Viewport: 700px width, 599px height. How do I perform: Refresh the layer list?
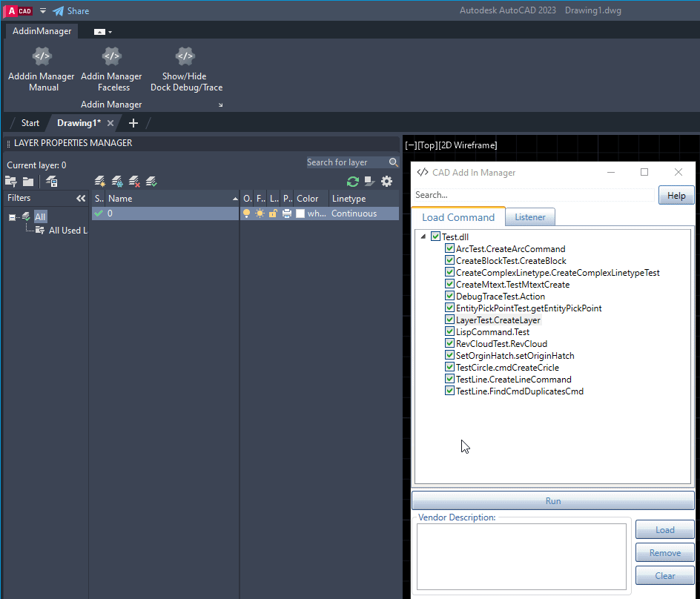point(353,182)
